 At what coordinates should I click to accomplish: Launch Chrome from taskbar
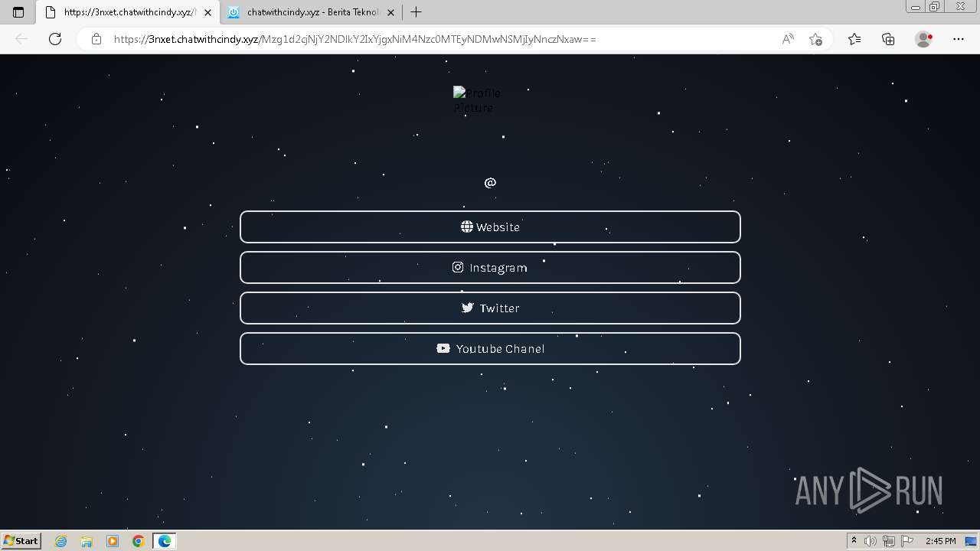[138, 541]
